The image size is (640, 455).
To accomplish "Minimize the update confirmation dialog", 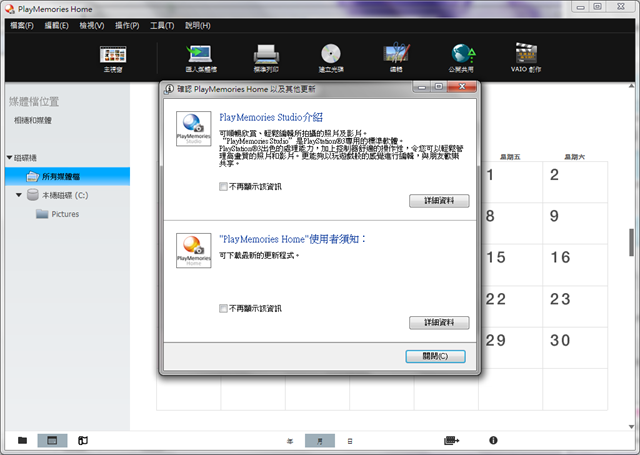I will pos(422,87).
